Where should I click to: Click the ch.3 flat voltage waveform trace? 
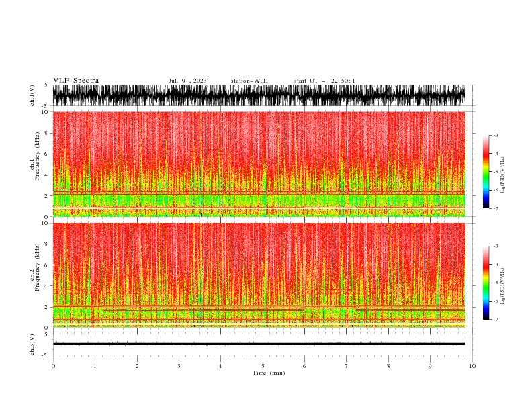point(259,344)
